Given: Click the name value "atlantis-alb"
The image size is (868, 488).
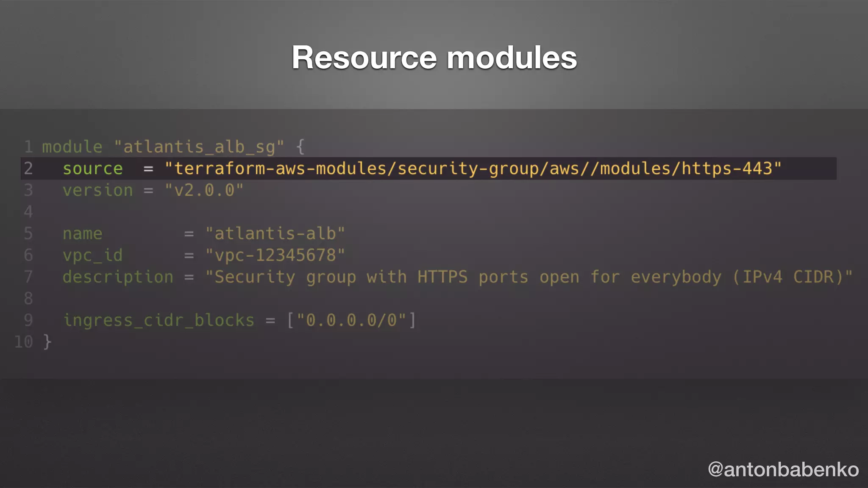Looking at the screenshot, I should click(275, 233).
